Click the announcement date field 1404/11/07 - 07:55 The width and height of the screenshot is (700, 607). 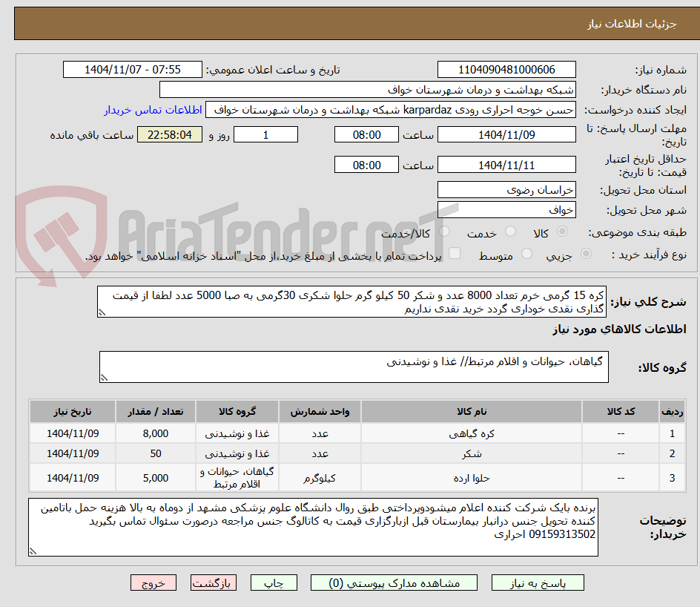[x=133, y=70]
